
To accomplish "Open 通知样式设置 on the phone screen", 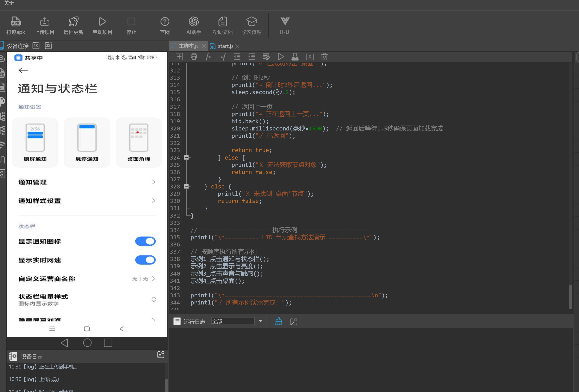I will pos(87,201).
